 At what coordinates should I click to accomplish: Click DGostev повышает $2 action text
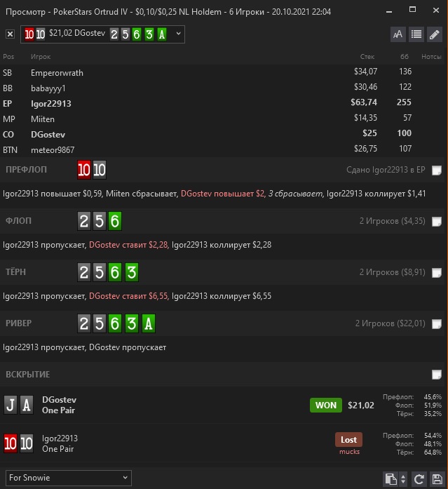pyautogui.click(x=222, y=194)
